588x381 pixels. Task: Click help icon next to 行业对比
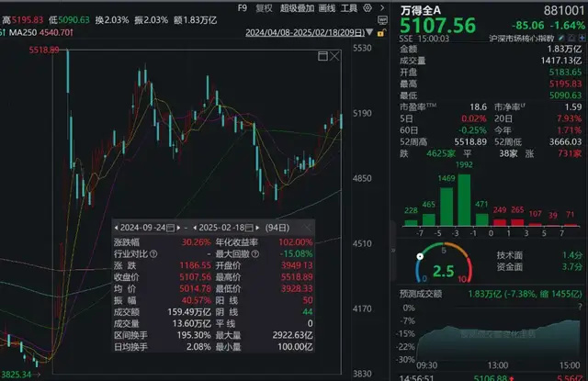coord(153,254)
